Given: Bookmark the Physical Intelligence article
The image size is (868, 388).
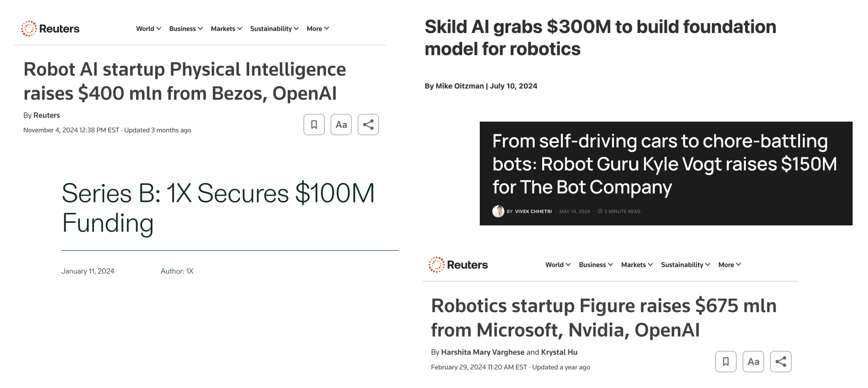Looking at the screenshot, I should coord(314,125).
